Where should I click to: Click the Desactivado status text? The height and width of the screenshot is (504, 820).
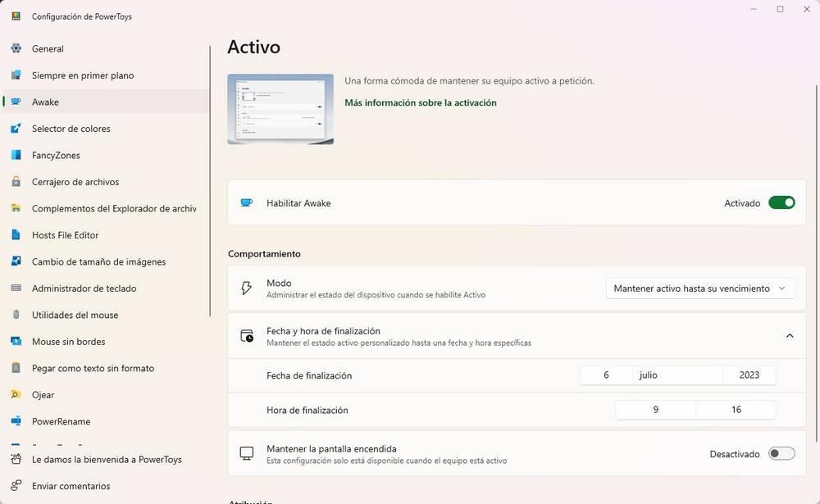tap(734, 454)
